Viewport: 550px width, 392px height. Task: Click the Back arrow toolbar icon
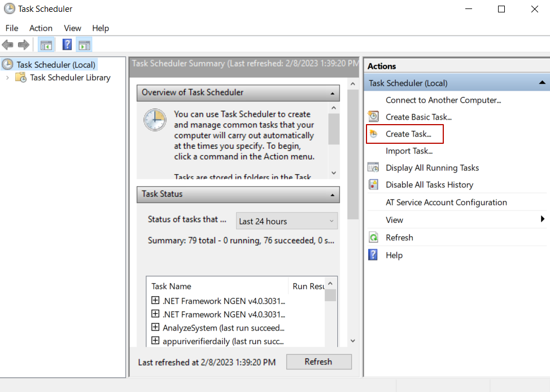pos(7,45)
